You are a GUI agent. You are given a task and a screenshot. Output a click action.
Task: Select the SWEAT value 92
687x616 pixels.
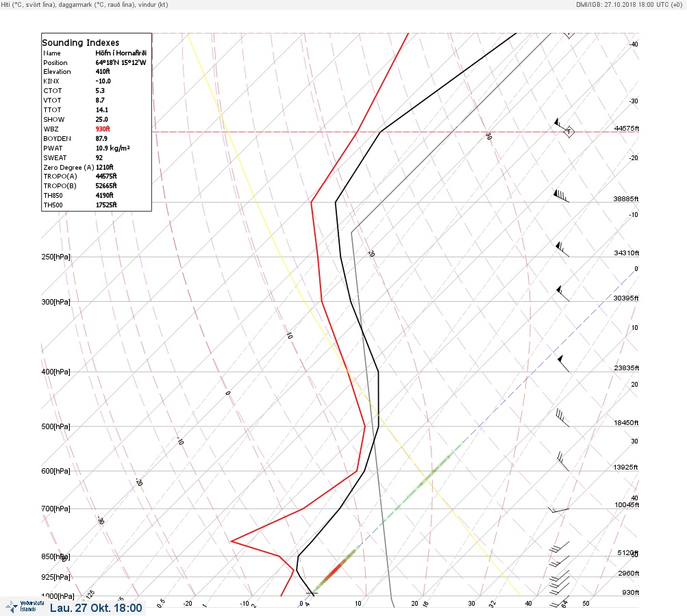(x=99, y=157)
